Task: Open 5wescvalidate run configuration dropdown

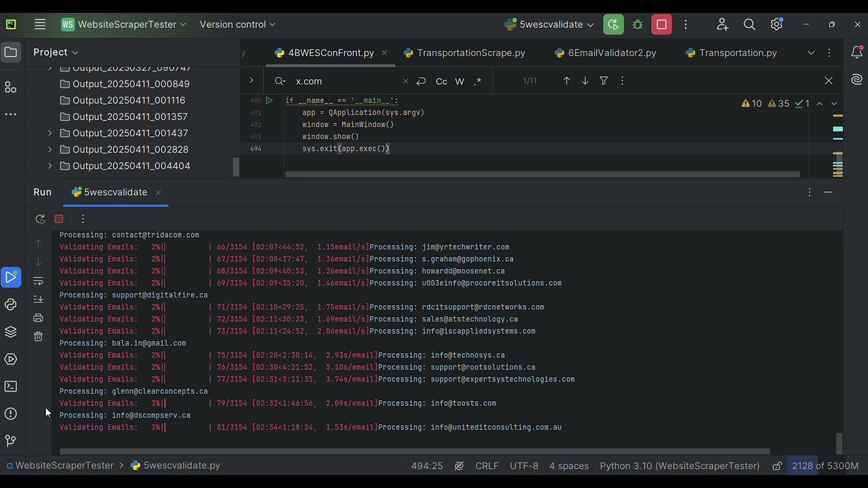Action: pos(549,24)
